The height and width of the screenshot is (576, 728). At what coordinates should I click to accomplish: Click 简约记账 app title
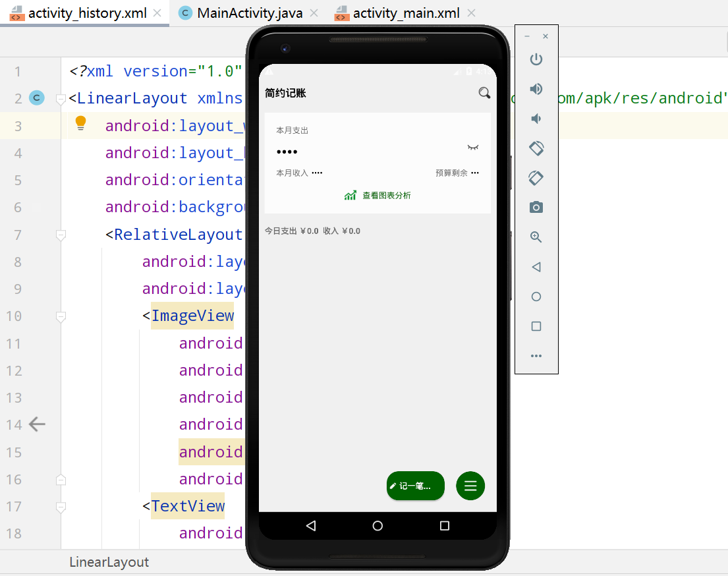(x=285, y=93)
